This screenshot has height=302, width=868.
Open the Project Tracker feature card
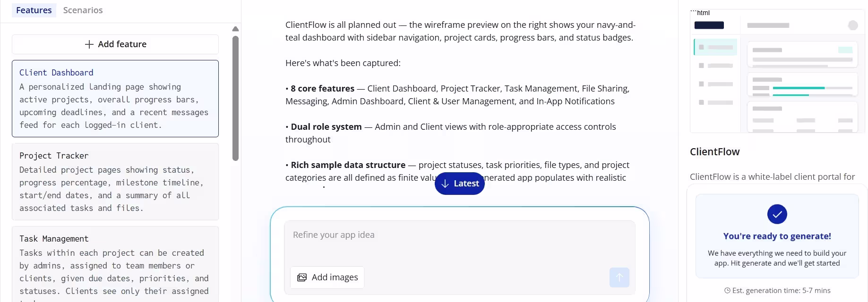(x=115, y=182)
